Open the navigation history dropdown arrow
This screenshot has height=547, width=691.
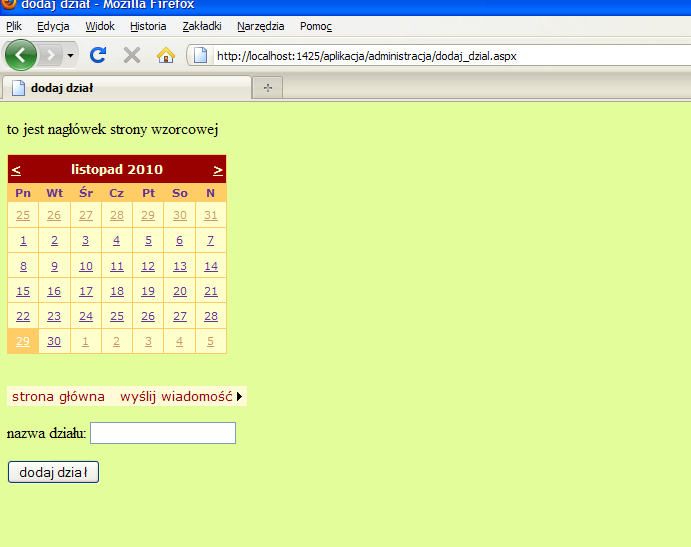(x=70, y=56)
